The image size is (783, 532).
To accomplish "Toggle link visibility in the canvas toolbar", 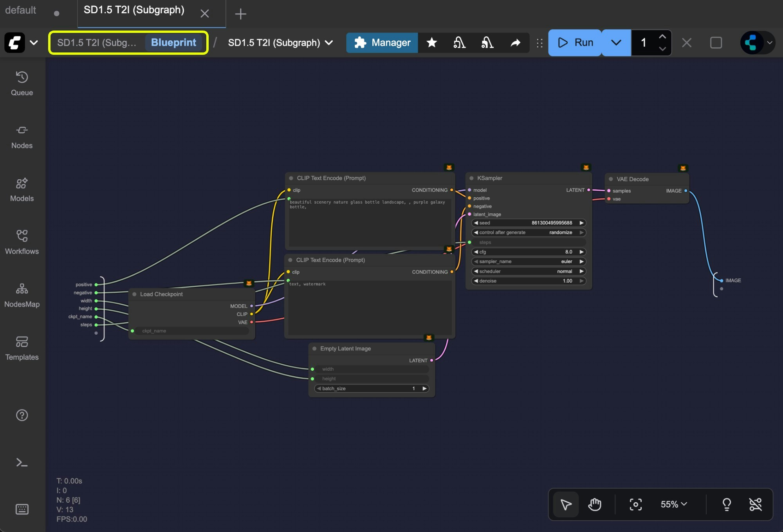I will pyautogui.click(x=756, y=505).
